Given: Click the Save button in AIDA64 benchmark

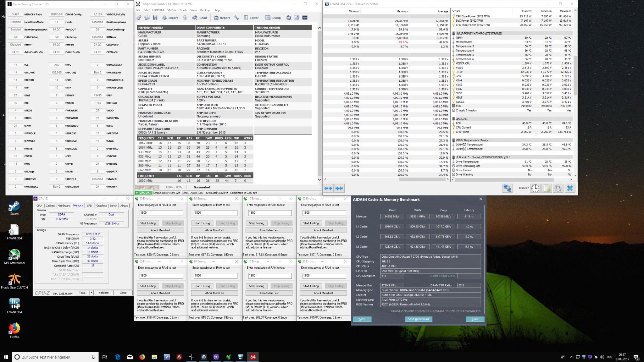Looking at the screenshot, I should (362, 319).
